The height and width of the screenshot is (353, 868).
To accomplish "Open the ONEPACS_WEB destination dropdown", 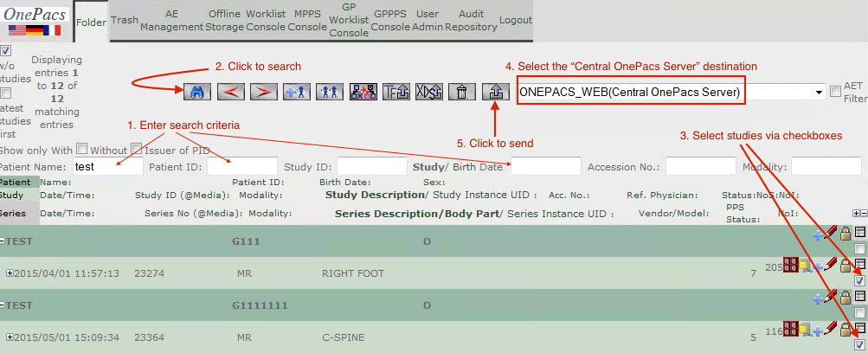I will [x=672, y=93].
